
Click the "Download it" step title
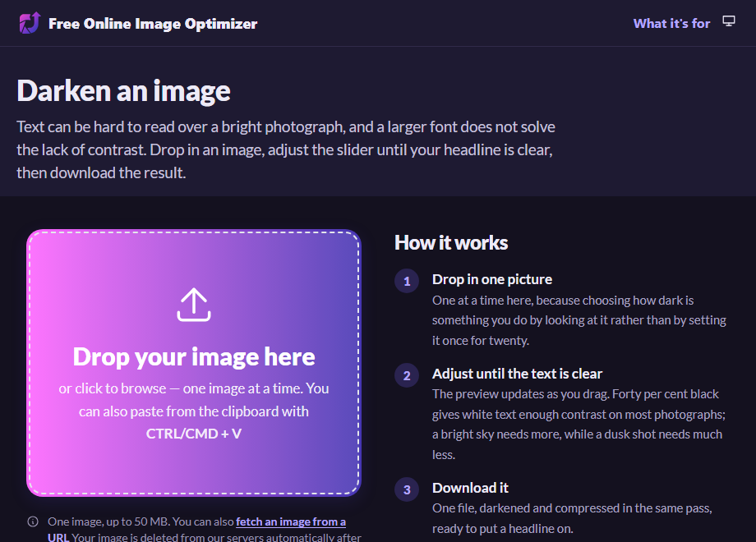click(x=470, y=488)
